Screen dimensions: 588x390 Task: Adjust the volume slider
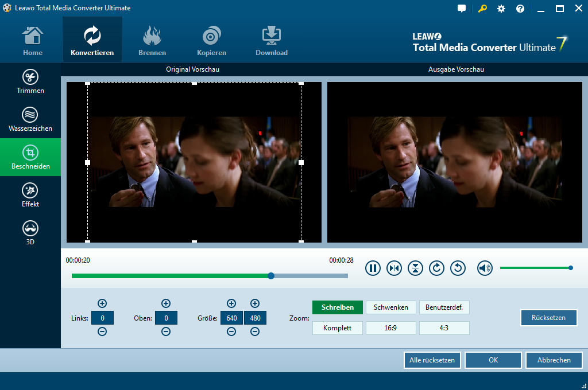coord(536,268)
